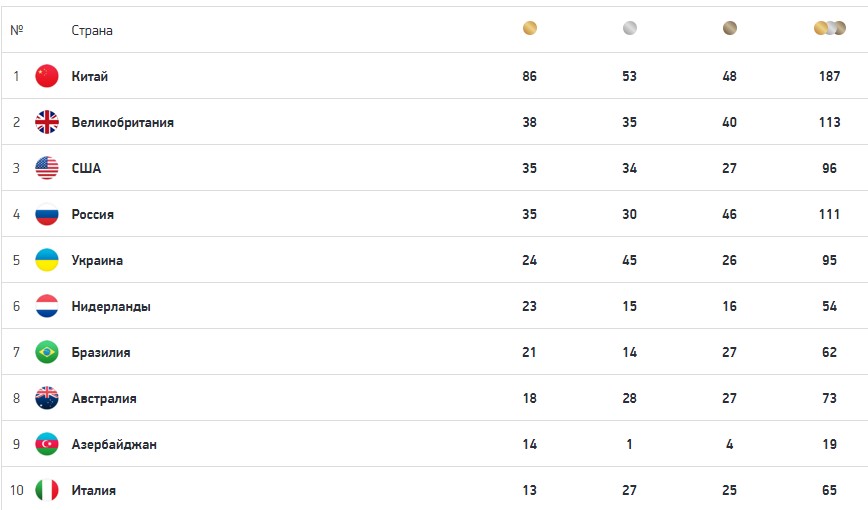Image resolution: width=868 pixels, height=510 pixels.
Task: Open the Китай country link
Action: pyautogui.click(x=90, y=76)
